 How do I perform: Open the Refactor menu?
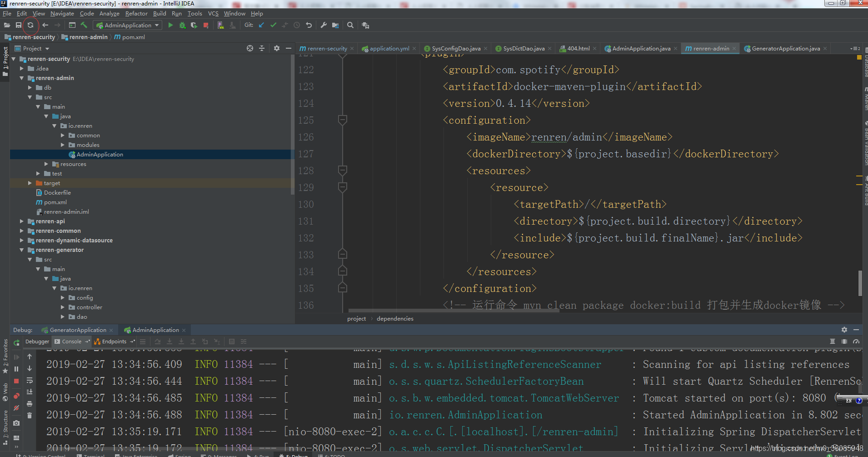pyautogui.click(x=136, y=14)
